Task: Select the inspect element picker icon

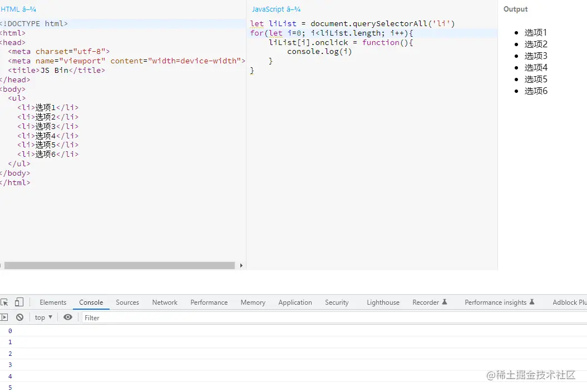Action: [x=4, y=302]
